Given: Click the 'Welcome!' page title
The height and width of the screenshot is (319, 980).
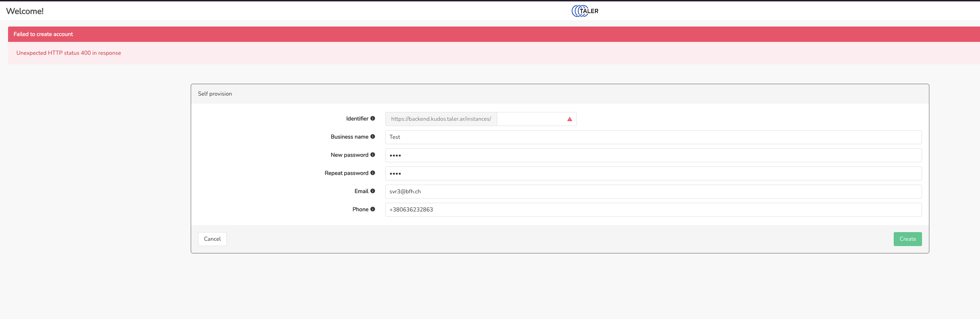Looking at the screenshot, I should point(25,11).
